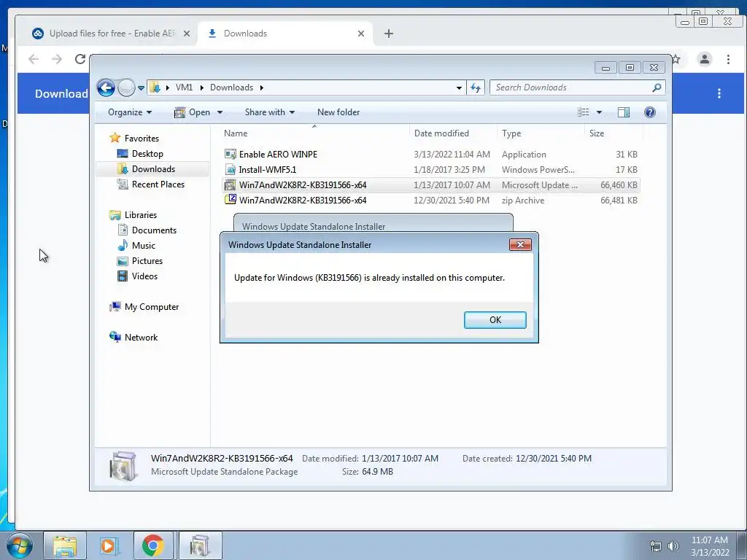Open a new Chrome tab

click(388, 34)
